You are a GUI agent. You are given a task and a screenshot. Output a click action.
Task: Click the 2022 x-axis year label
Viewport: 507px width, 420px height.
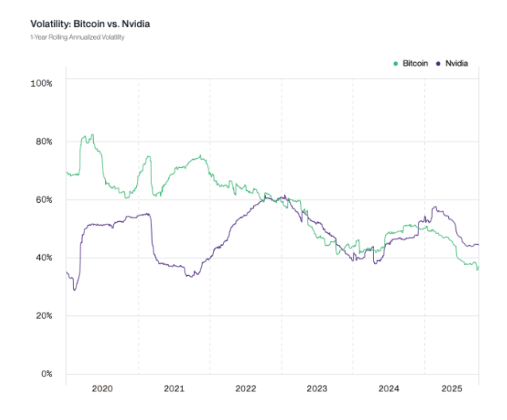(245, 389)
